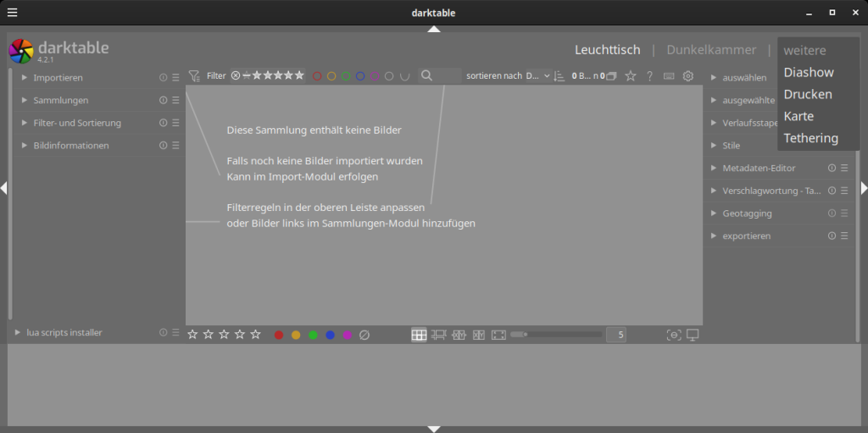This screenshot has width=868, height=433.
Task: Reset the Sammlungen module
Action: point(164,100)
